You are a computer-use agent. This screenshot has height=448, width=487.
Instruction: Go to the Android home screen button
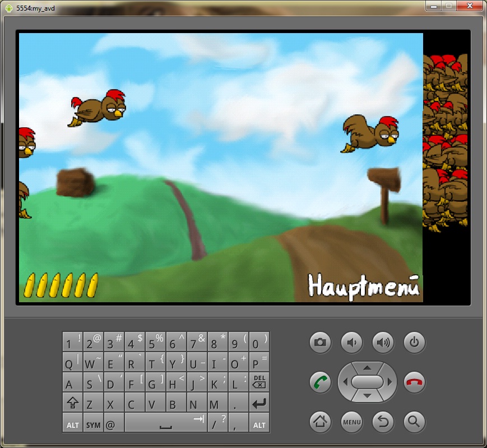click(x=320, y=422)
